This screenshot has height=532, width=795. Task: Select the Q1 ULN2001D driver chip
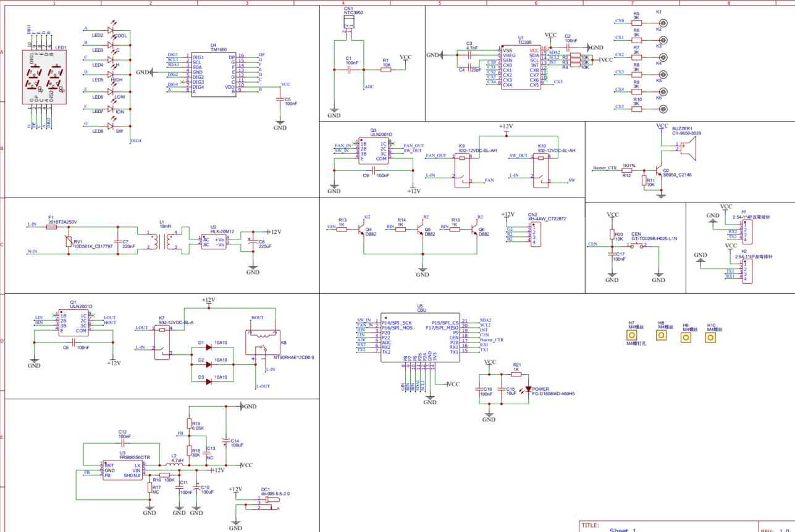click(x=73, y=322)
